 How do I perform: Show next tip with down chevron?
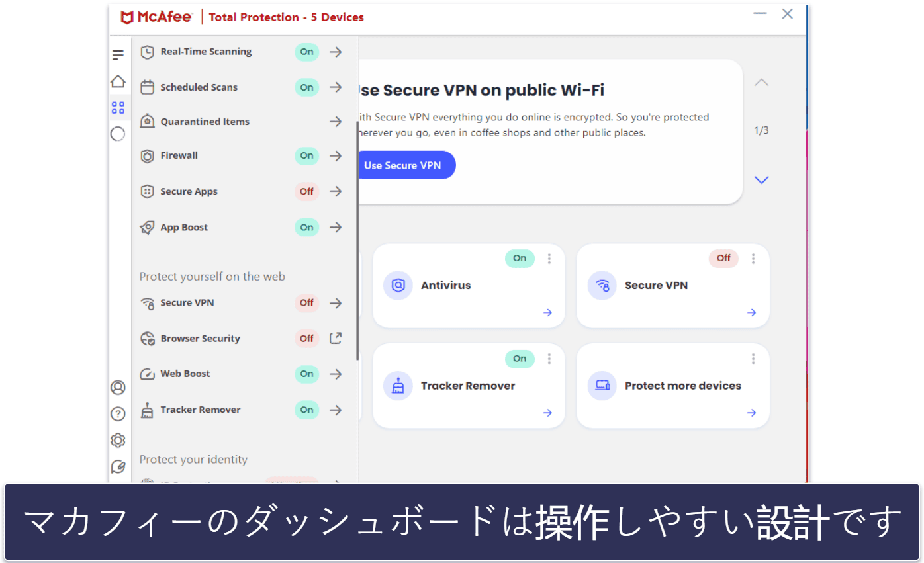(762, 180)
